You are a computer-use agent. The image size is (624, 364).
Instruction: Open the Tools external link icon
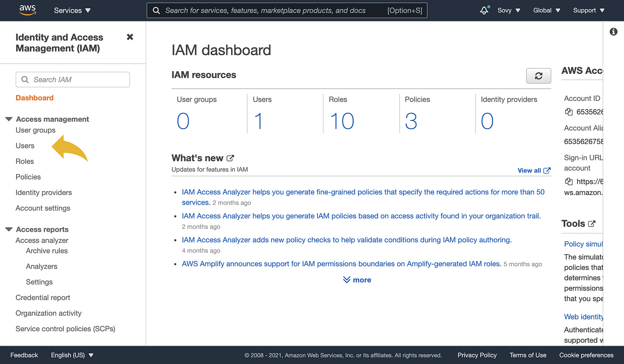592,224
